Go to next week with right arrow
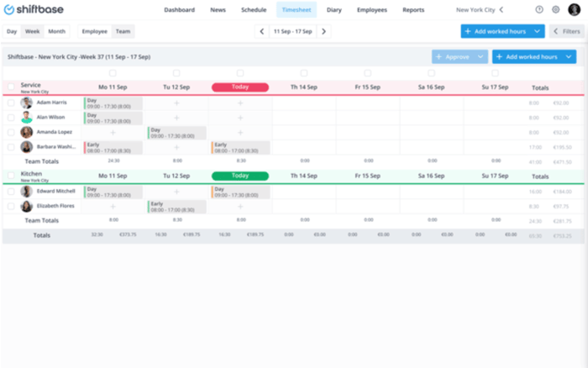Viewport: 588px width, 368px height. pyautogui.click(x=324, y=31)
